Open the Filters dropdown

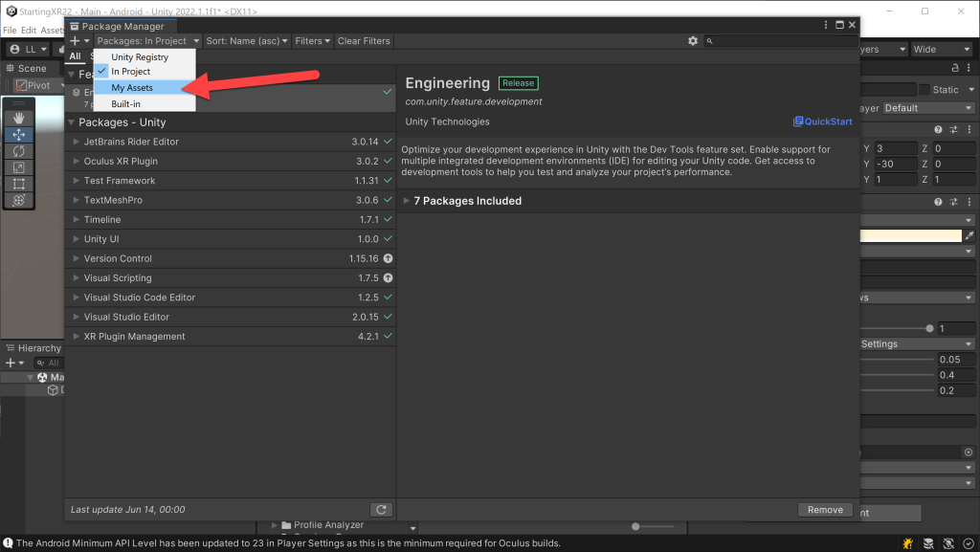[x=313, y=40]
